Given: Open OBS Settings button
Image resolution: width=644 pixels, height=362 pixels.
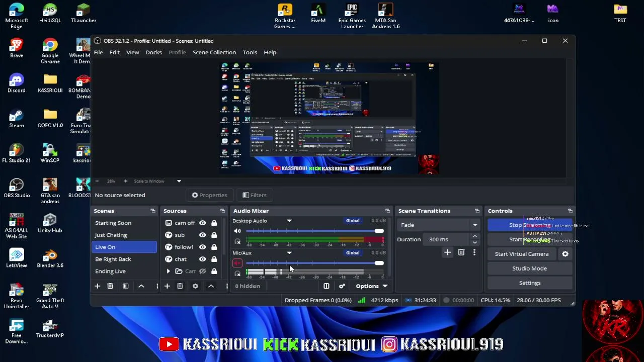Looking at the screenshot, I should (529, 283).
